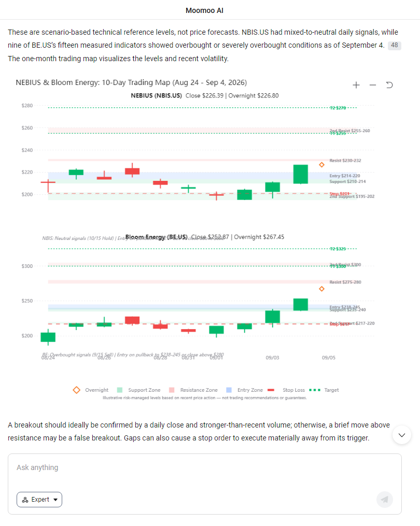The height and width of the screenshot is (526, 420).
Task: Click Entry Zone blue legend swatch
Action: tap(229, 390)
